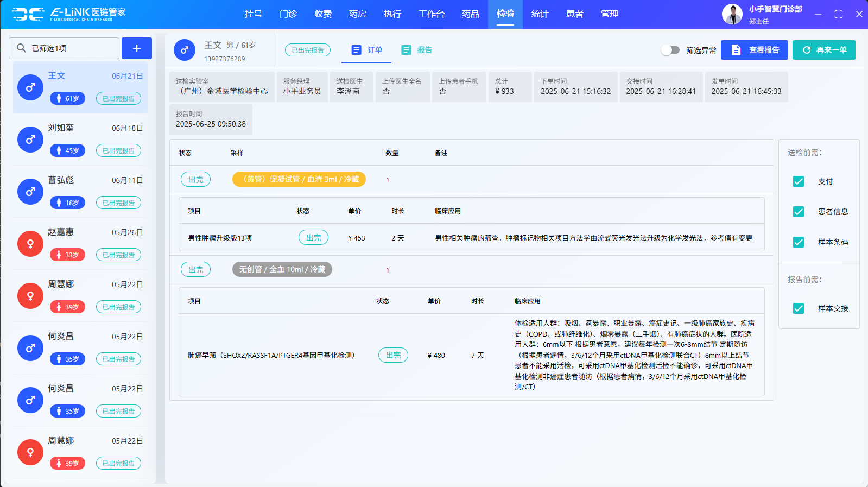
Task: Click the E-Link logo in the header
Action: (68, 14)
